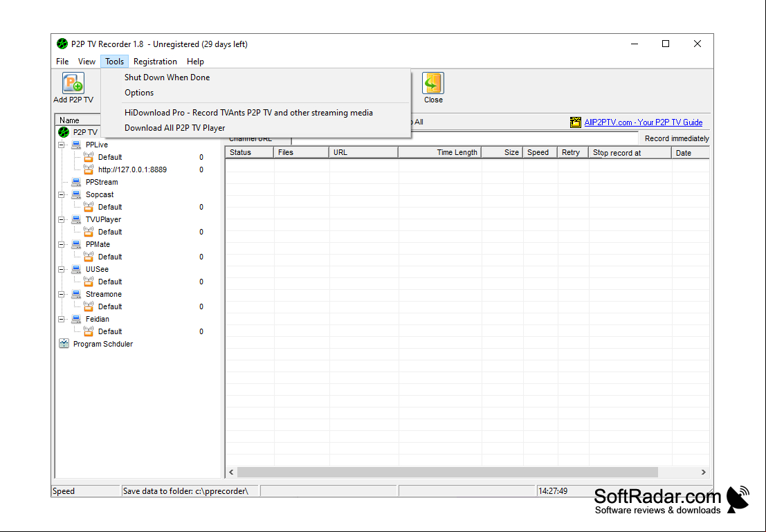Click the Stop record at column header
766x532 pixels.
tap(630, 152)
